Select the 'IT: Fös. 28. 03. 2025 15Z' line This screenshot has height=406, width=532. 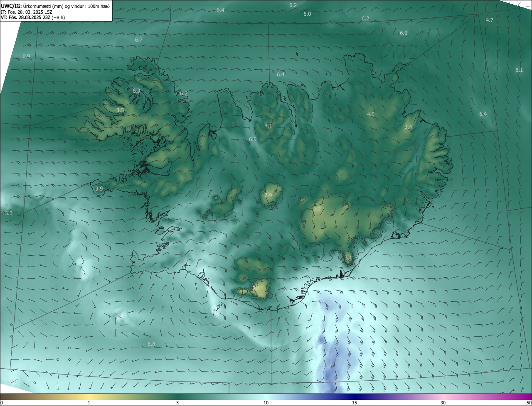click(x=27, y=12)
